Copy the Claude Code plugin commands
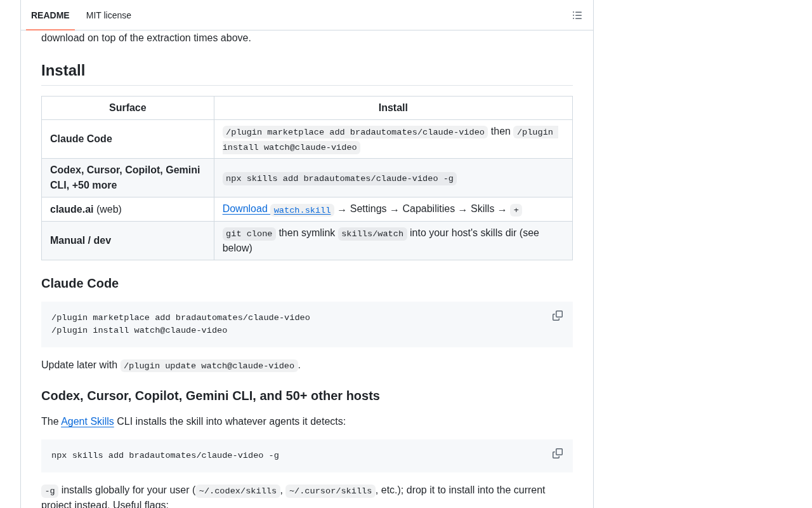 (558, 316)
